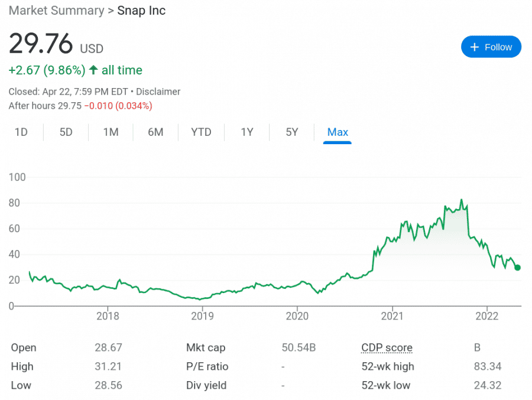The image size is (532, 400).
Task: Select the 5D time range tab
Action: (66, 132)
